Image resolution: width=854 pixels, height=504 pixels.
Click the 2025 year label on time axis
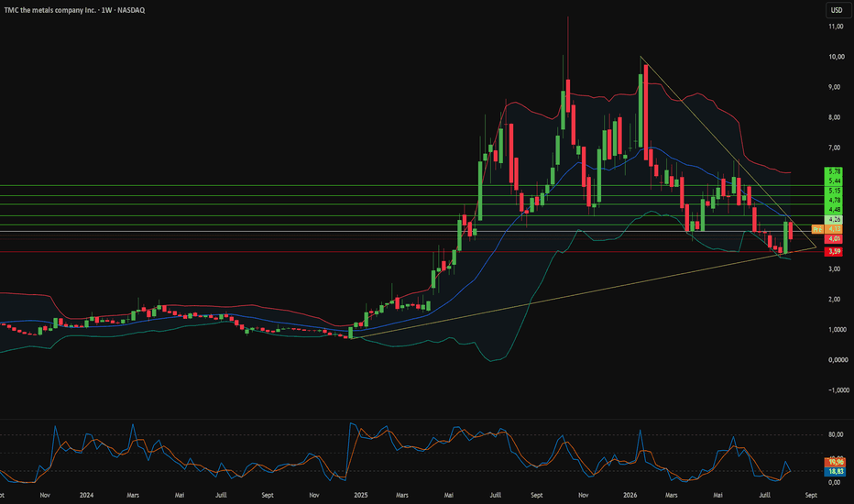pos(360,495)
